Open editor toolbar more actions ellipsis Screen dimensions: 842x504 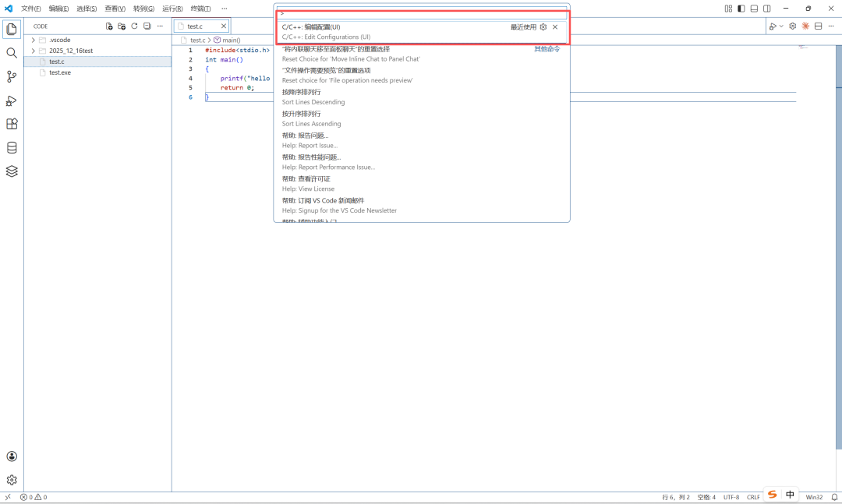click(x=831, y=26)
